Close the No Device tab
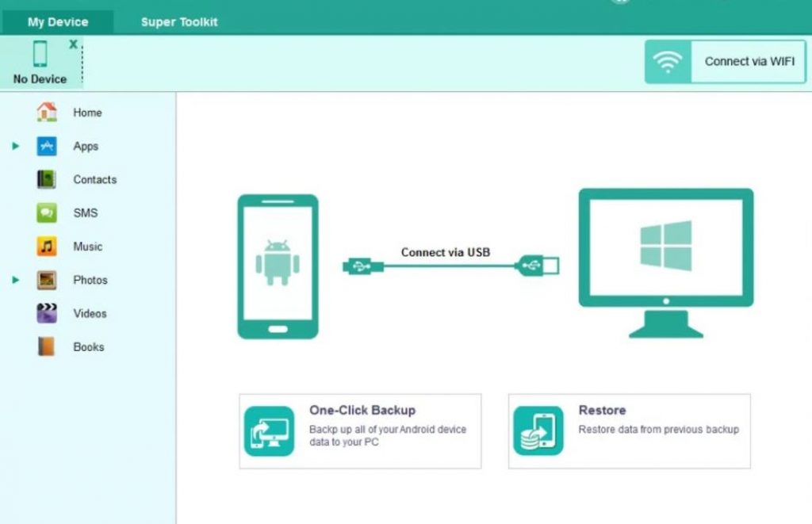812x524 pixels. coord(74,44)
